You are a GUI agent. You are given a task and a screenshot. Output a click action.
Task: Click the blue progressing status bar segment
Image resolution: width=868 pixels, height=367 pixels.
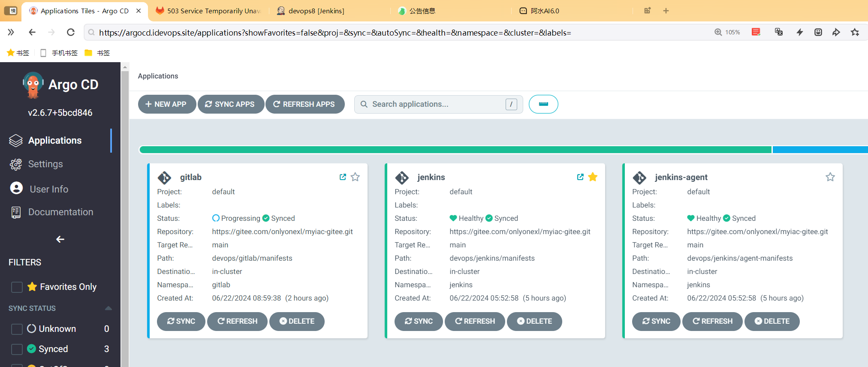(820, 150)
